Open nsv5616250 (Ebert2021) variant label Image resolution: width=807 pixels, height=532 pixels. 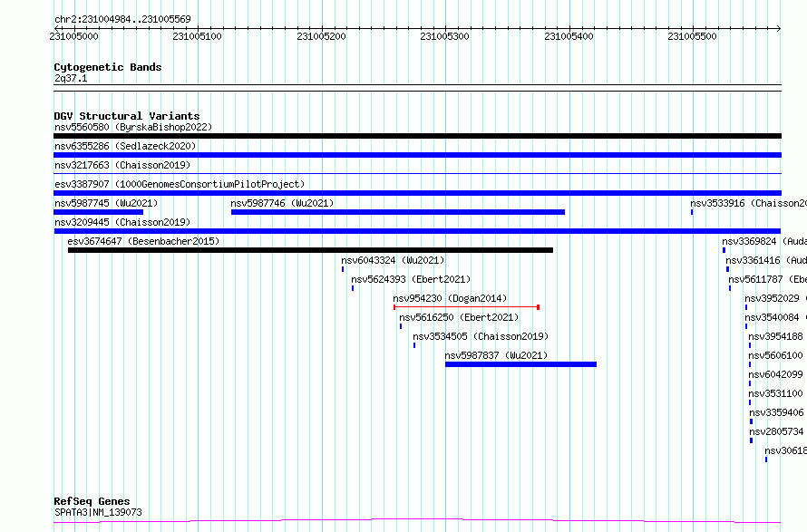(x=459, y=317)
